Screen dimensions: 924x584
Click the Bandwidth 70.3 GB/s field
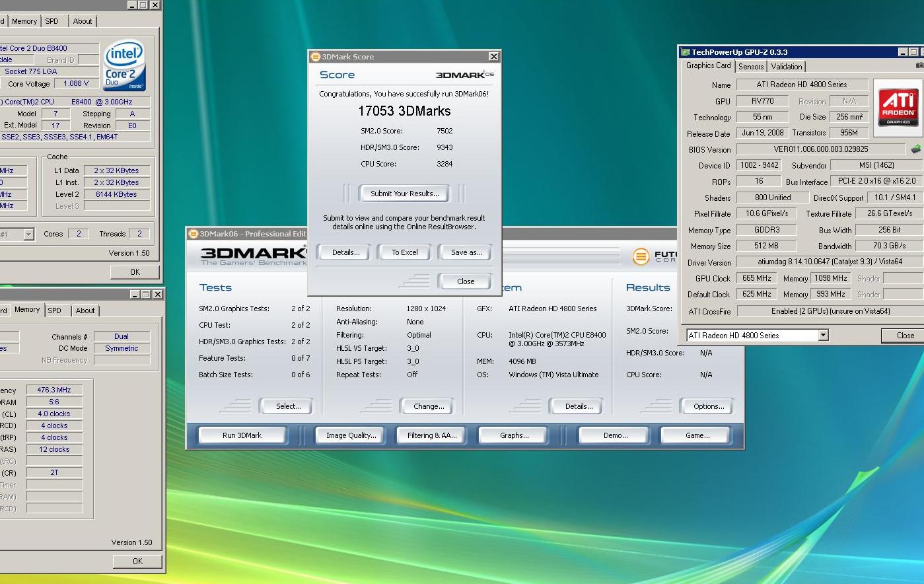tap(889, 246)
